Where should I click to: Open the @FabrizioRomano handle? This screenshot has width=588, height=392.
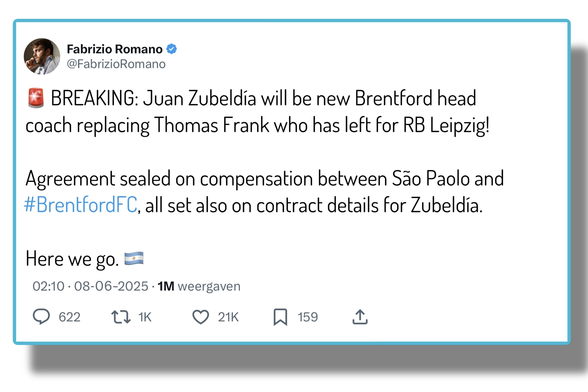pyautogui.click(x=116, y=64)
